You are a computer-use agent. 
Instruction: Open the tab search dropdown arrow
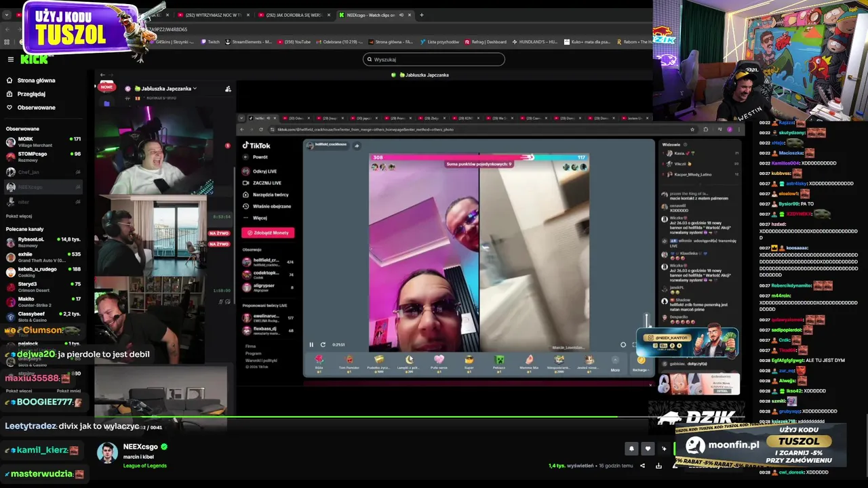(x=7, y=15)
